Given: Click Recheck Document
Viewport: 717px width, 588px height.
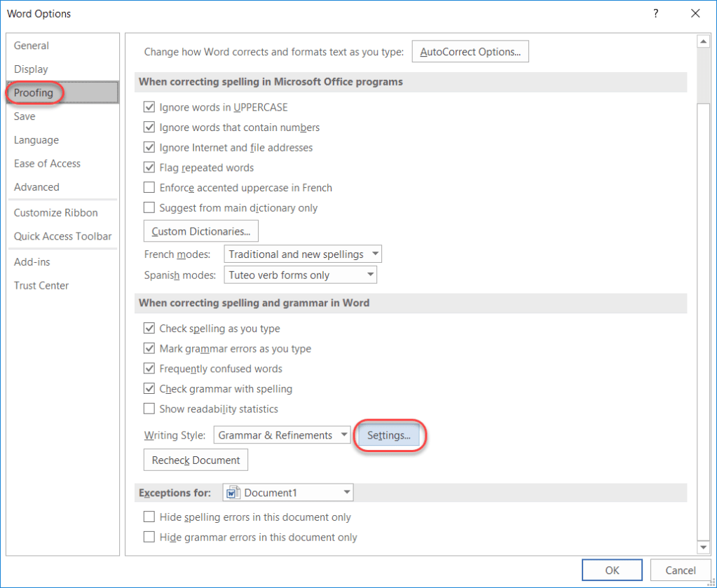Looking at the screenshot, I should (195, 460).
